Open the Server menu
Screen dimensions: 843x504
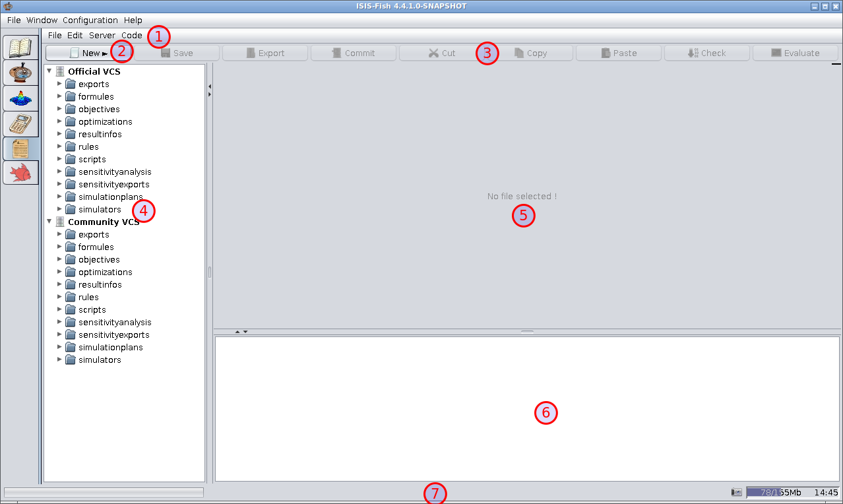[x=102, y=35]
